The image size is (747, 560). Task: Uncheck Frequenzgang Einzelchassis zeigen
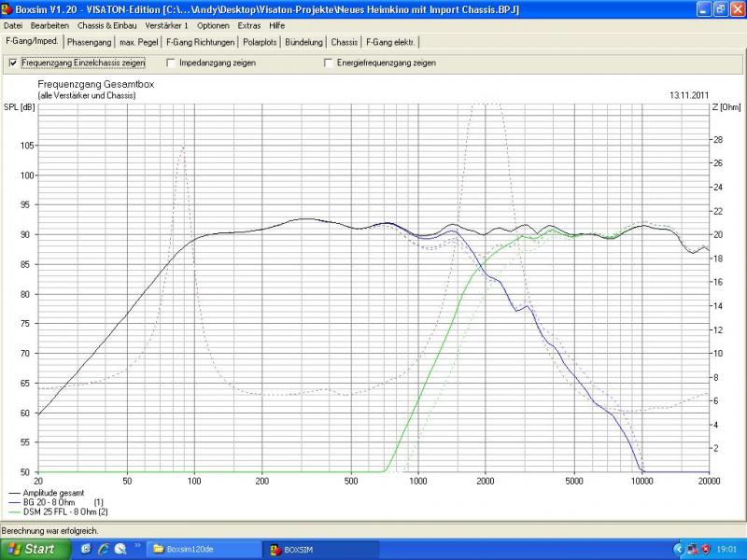click(x=13, y=63)
